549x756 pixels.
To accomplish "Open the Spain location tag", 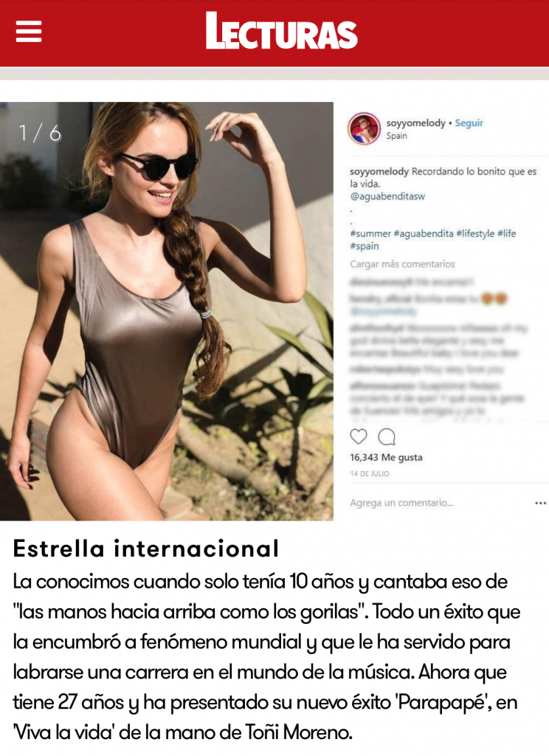I will [396, 136].
